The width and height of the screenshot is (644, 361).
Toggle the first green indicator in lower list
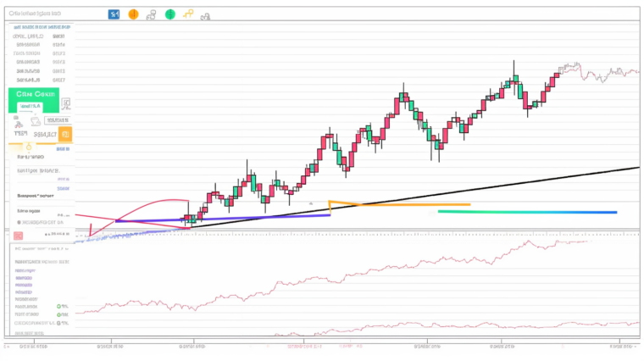59,306
